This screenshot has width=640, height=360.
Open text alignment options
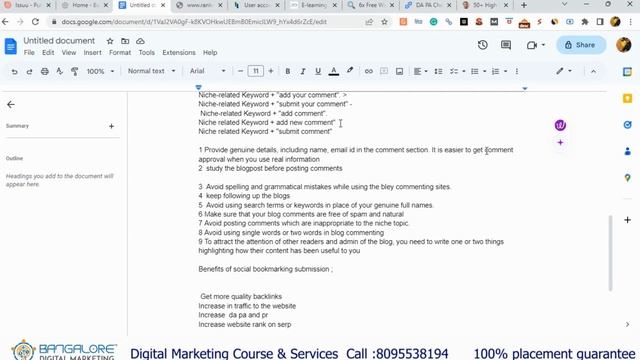420,71
